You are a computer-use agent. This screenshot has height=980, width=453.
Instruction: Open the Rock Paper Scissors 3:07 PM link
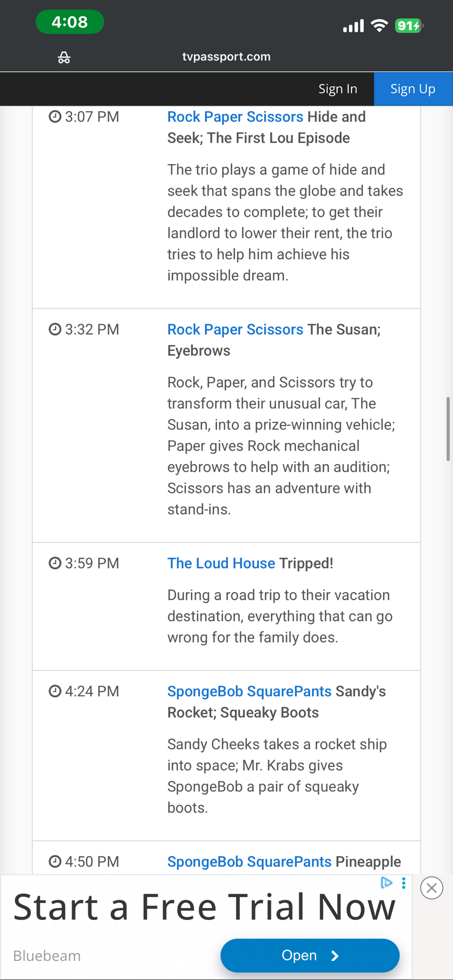click(x=235, y=117)
